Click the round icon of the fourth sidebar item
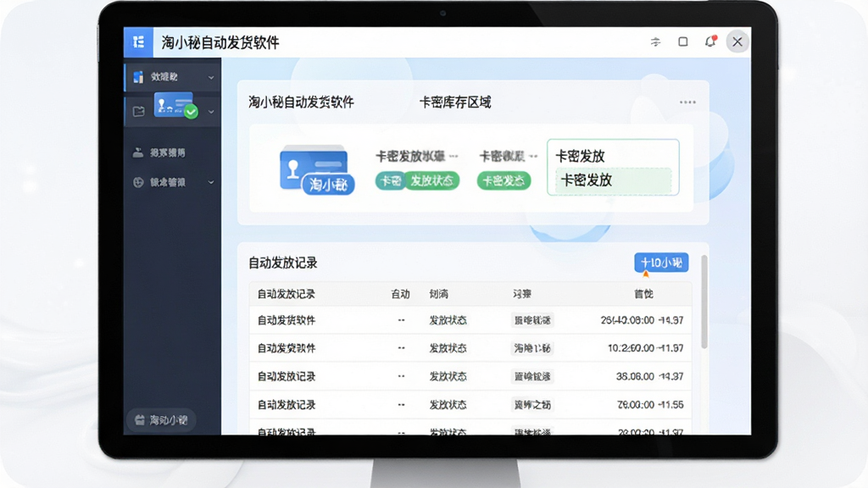The width and height of the screenshot is (868, 488). click(x=138, y=182)
